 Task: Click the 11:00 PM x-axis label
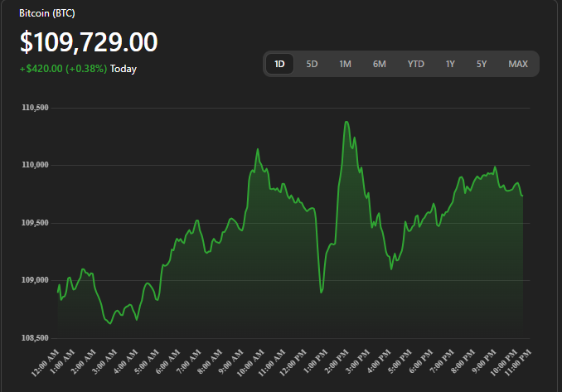click(517, 363)
